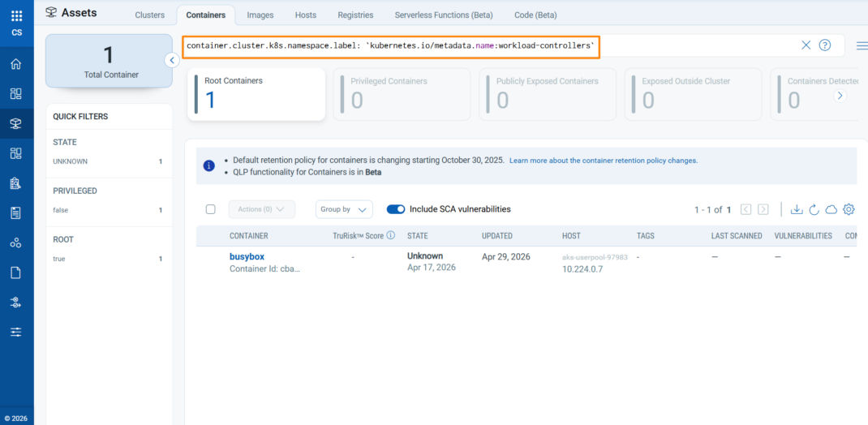The image size is (868, 425).
Task: Click the blue info notice icon
Action: [x=209, y=165]
